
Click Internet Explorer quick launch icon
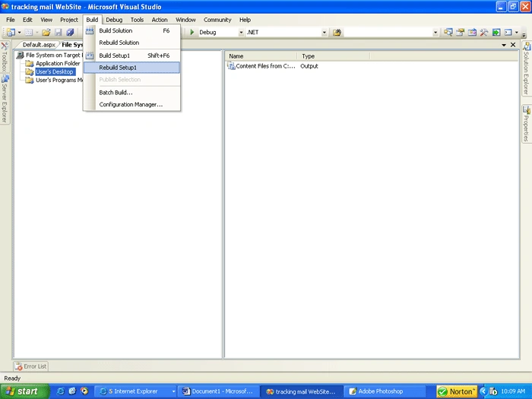tap(60, 391)
